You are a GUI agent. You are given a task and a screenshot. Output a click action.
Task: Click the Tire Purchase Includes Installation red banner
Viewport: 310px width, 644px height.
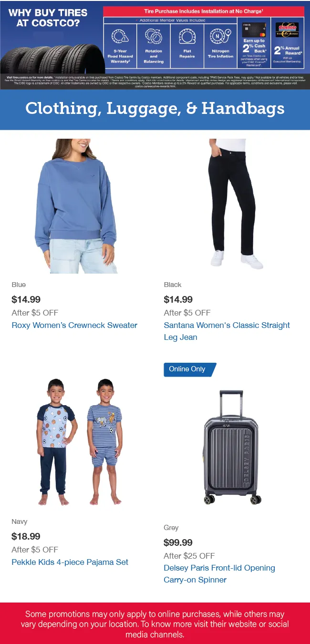[x=204, y=11]
